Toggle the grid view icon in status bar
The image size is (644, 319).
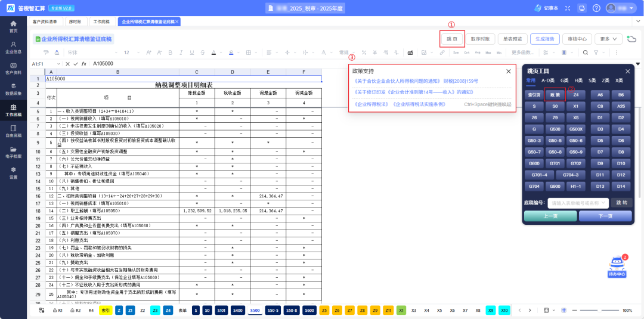(x=563, y=311)
